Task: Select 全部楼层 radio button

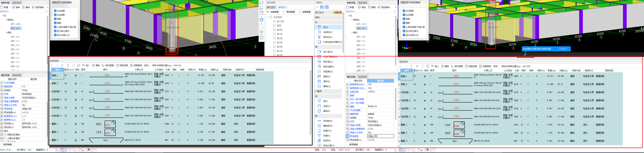Action: (x=300, y=12)
